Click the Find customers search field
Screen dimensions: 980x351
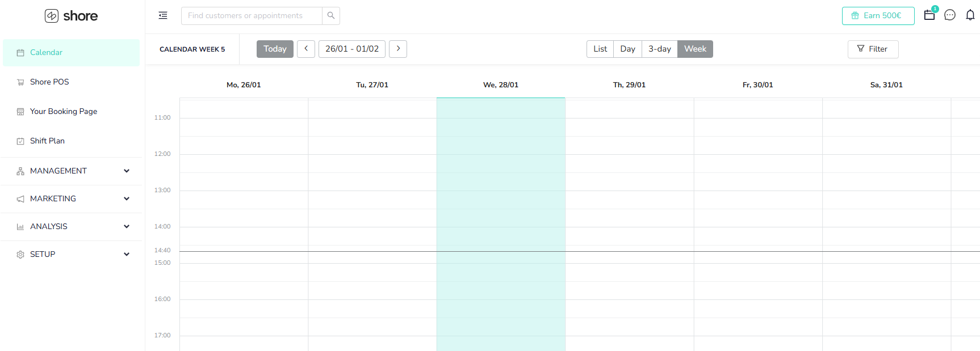point(252,16)
